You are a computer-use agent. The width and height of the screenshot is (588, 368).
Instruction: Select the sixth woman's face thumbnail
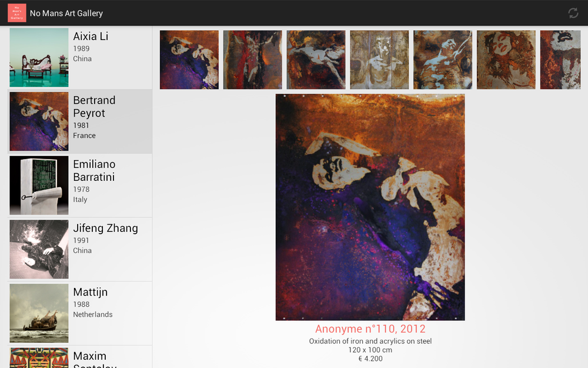pos(506,59)
